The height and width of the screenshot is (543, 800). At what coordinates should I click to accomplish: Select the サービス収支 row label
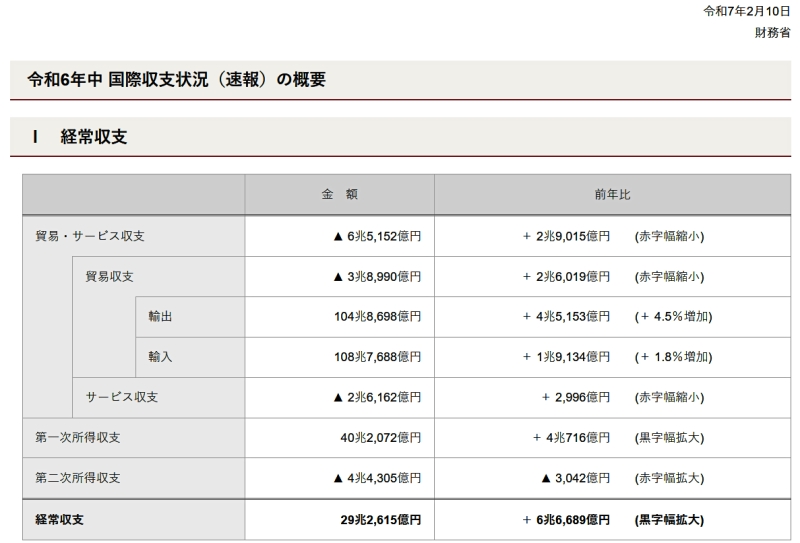(121, 397)
